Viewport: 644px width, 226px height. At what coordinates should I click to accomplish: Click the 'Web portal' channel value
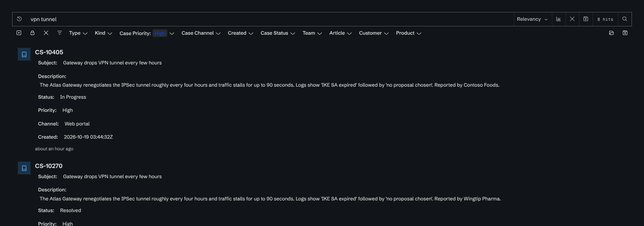point(77,124)
